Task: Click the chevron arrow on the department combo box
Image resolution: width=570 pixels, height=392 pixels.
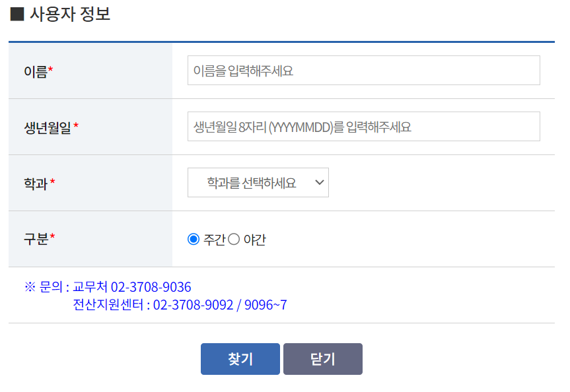Action: (318, 182)
